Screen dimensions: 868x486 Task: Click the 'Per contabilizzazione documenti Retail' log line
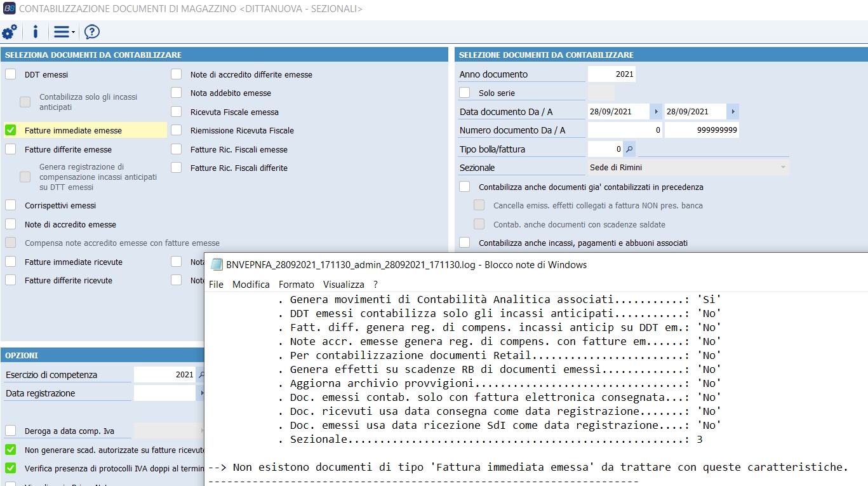coord(500,355)
